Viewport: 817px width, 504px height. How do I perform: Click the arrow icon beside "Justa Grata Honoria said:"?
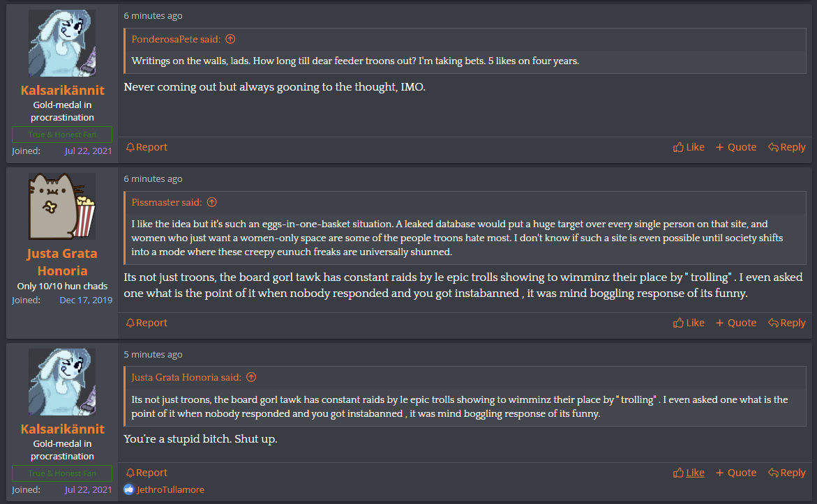tap(251, 377)
